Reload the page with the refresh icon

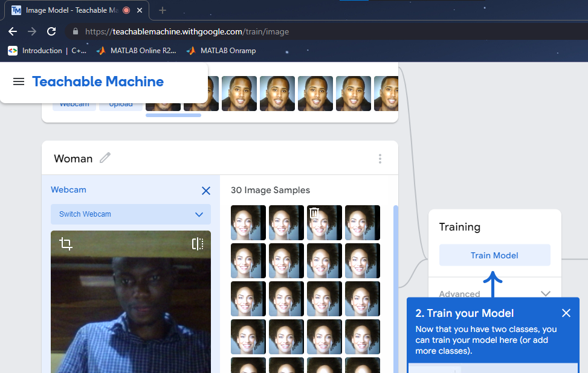pos(51,31)
